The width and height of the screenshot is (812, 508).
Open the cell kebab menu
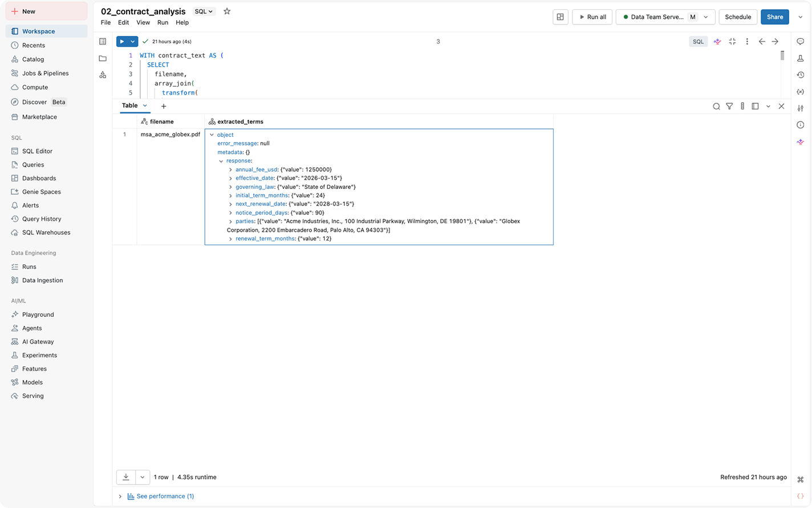pos(747,42)
